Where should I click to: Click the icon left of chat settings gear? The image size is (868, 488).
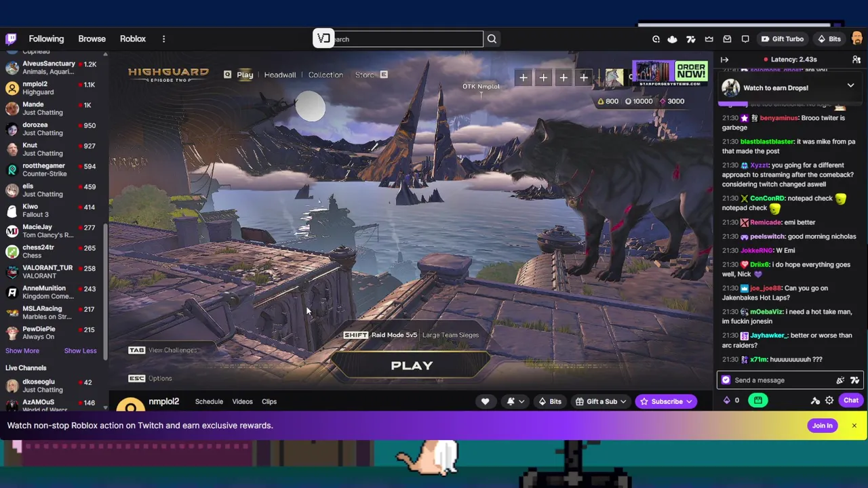(x=815, y=401)
